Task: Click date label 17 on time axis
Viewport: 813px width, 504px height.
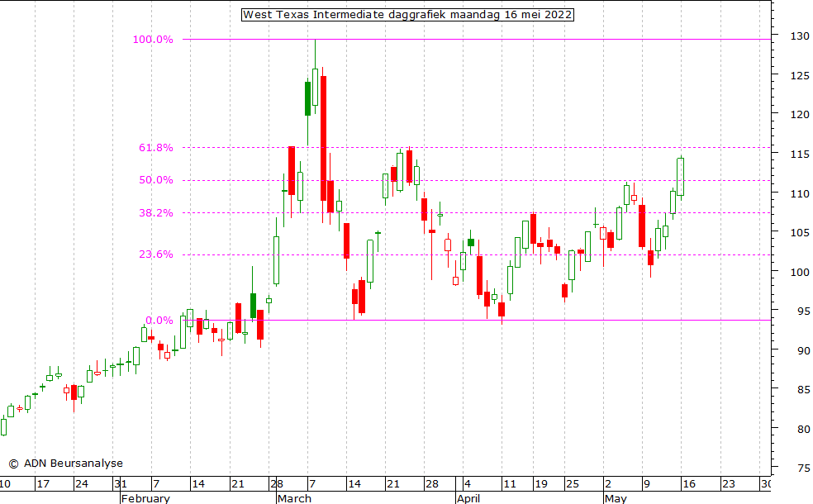Action: point(43,484)
